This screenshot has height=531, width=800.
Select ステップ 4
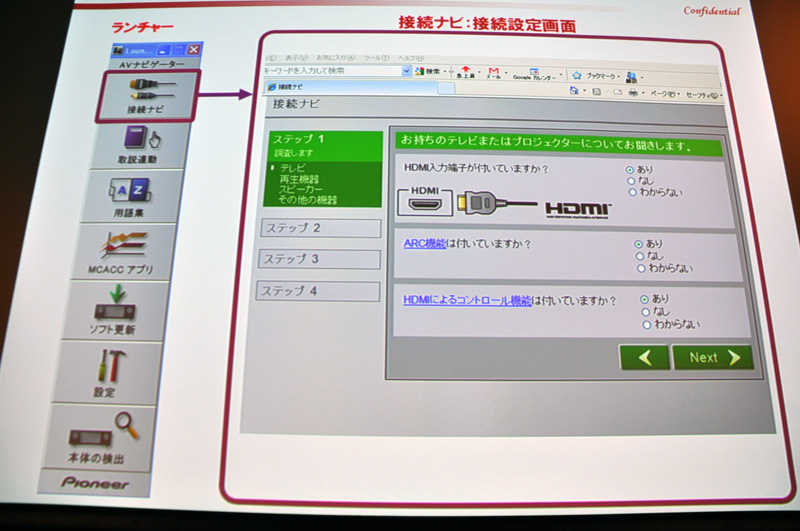click(x=318, y=291)
